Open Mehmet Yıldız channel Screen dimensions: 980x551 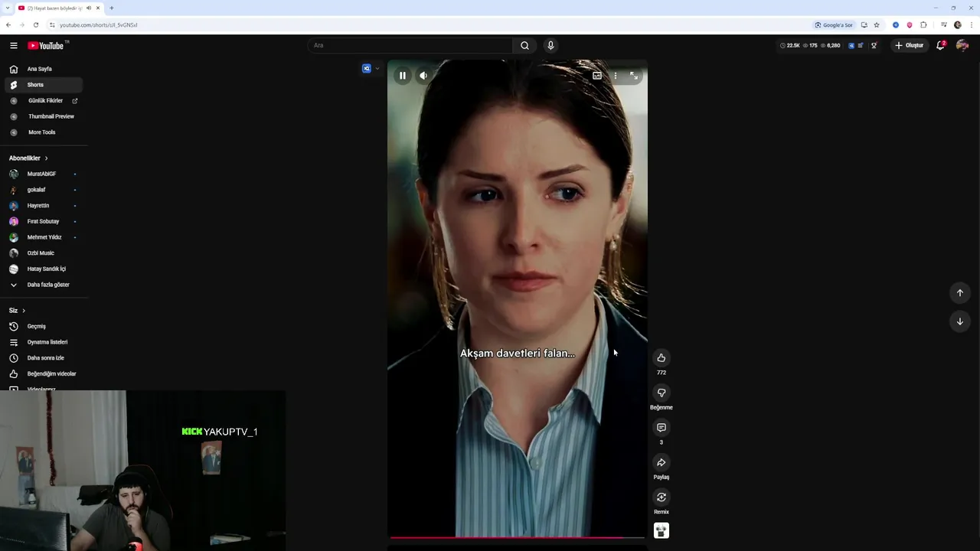44,237
